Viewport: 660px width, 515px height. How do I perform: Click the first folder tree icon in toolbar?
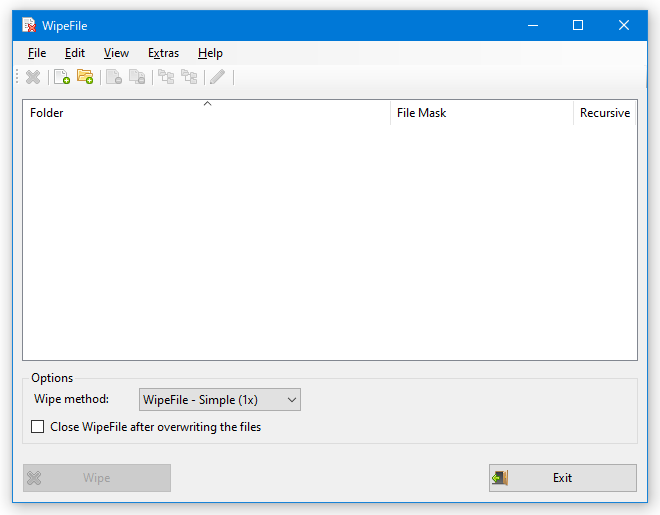click(166, 77)
